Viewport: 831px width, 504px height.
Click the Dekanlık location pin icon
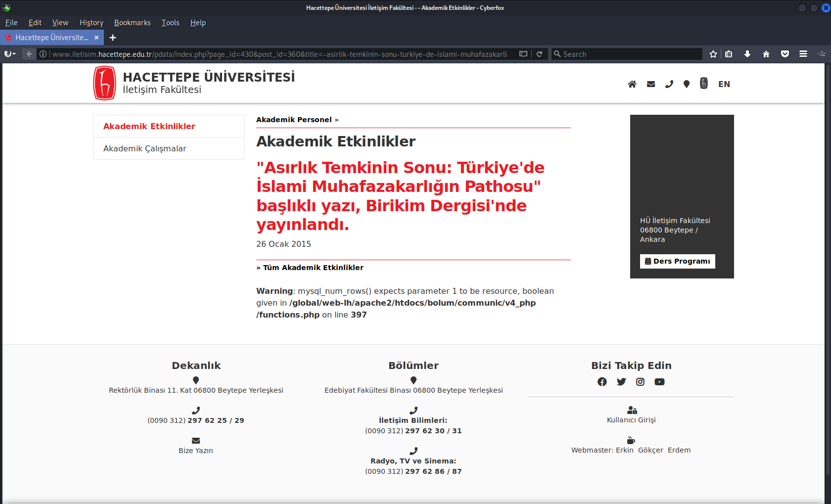[x=196, y=380]
